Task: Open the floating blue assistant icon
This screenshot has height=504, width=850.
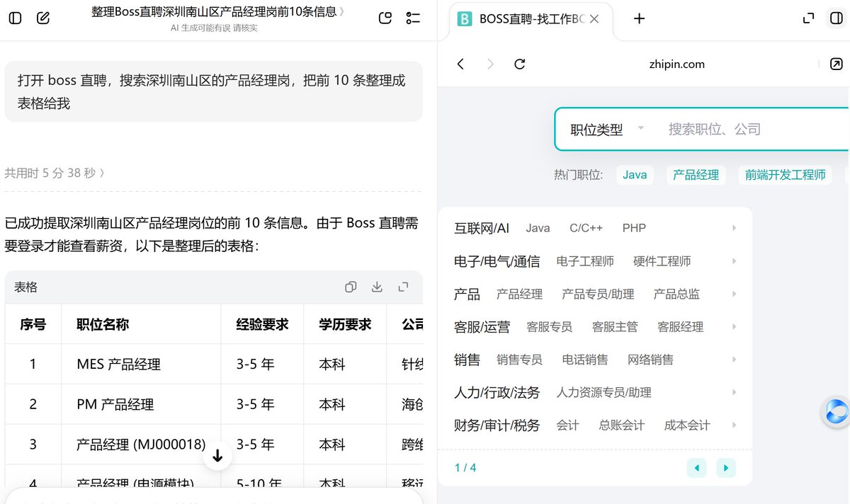Action: (x=836, y=412)
